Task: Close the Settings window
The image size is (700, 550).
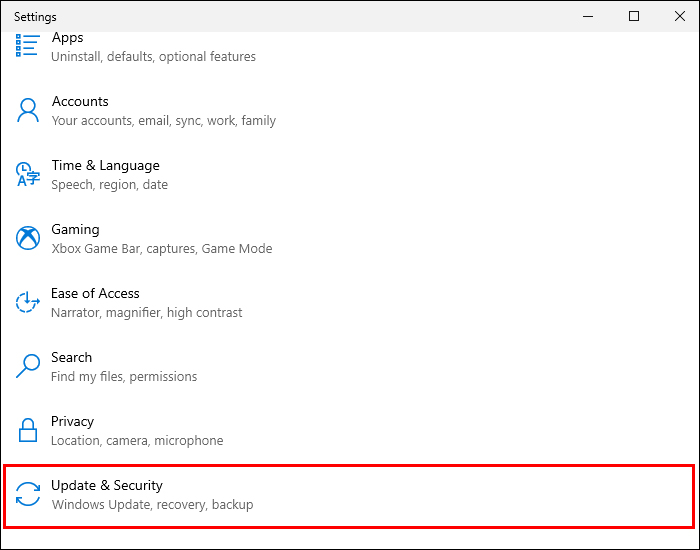Action: (x=678, y=16)
